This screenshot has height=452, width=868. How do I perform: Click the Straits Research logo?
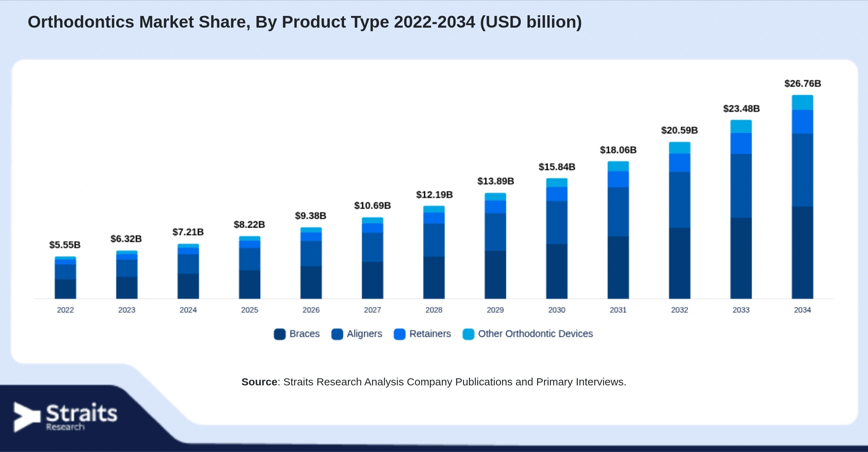coord(66,417)
